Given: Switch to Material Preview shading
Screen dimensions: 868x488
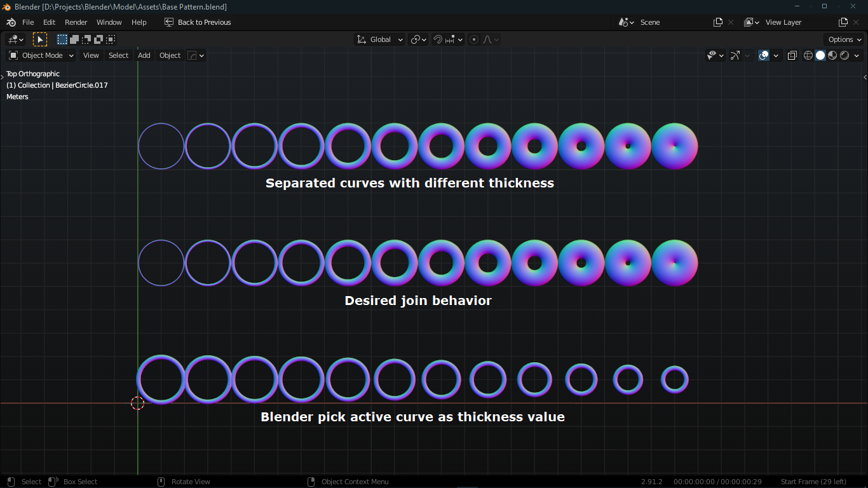Looking at the screenshot, I should [x=832, y=55].
